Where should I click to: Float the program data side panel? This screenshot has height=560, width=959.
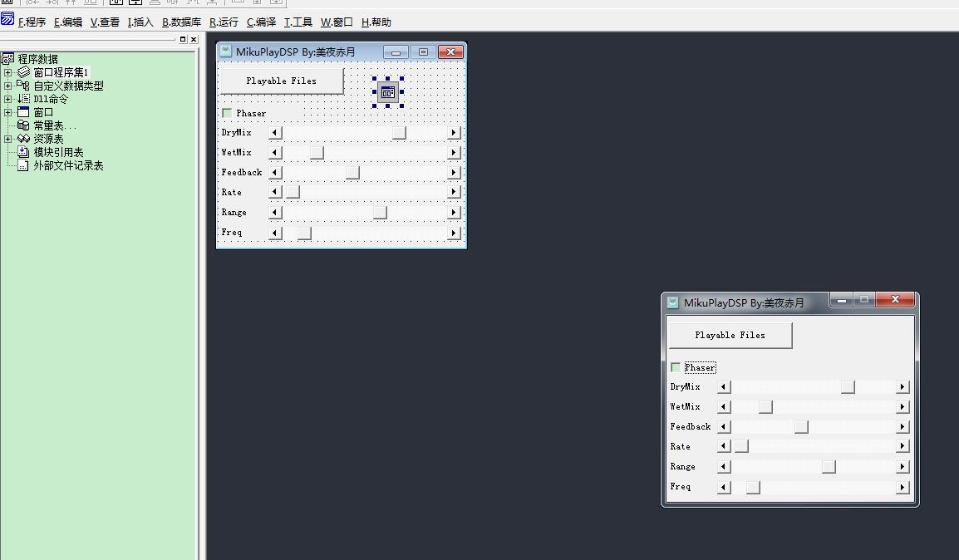(x=182, y=39)
